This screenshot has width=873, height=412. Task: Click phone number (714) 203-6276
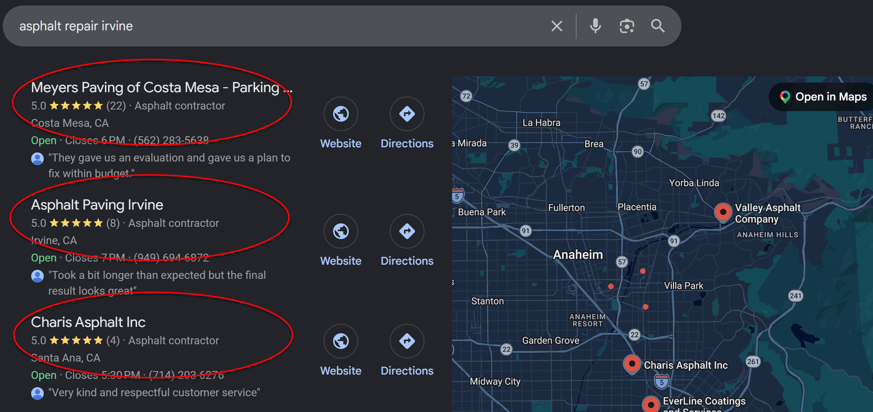click(x=188, y=375)
